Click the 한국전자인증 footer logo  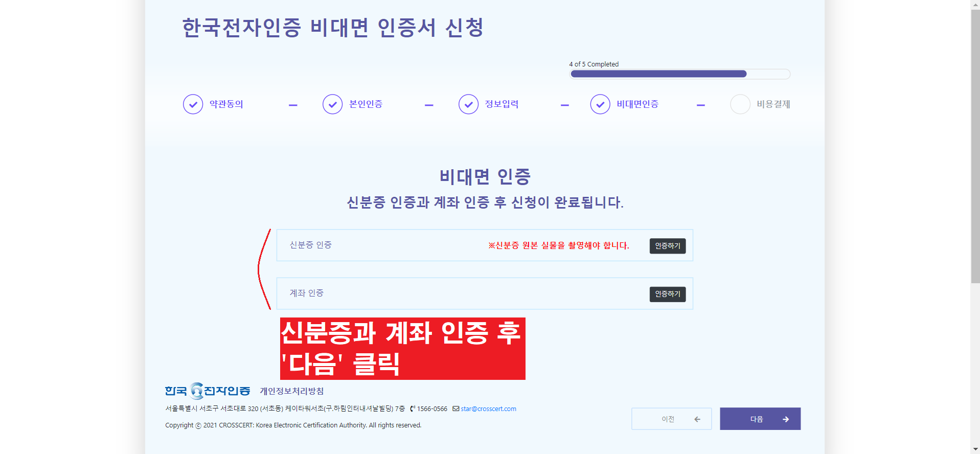[208, 391]
